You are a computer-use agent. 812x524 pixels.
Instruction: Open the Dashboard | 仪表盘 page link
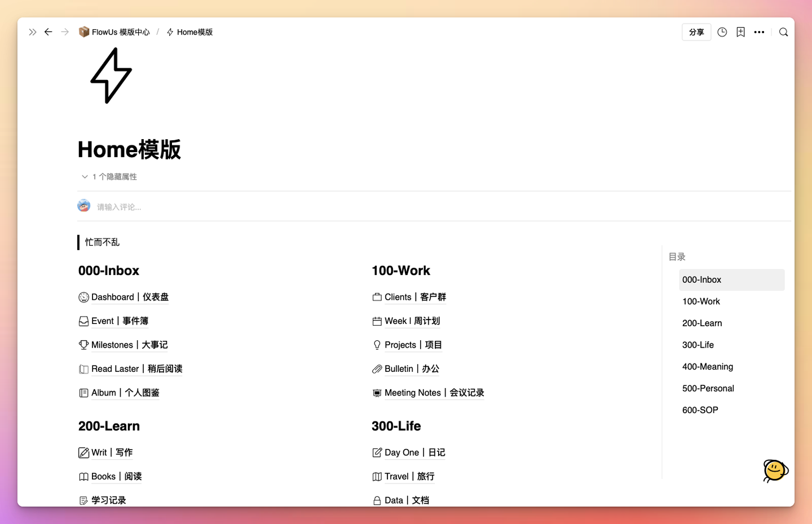130,297
